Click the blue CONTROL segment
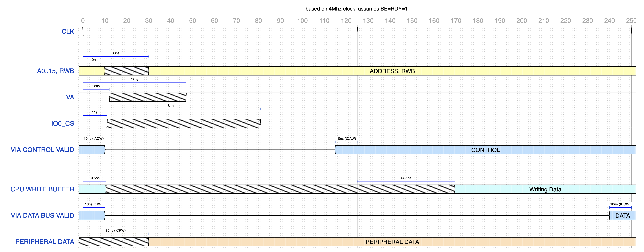Viewport: 644px width, 252px height. (485, 150)
